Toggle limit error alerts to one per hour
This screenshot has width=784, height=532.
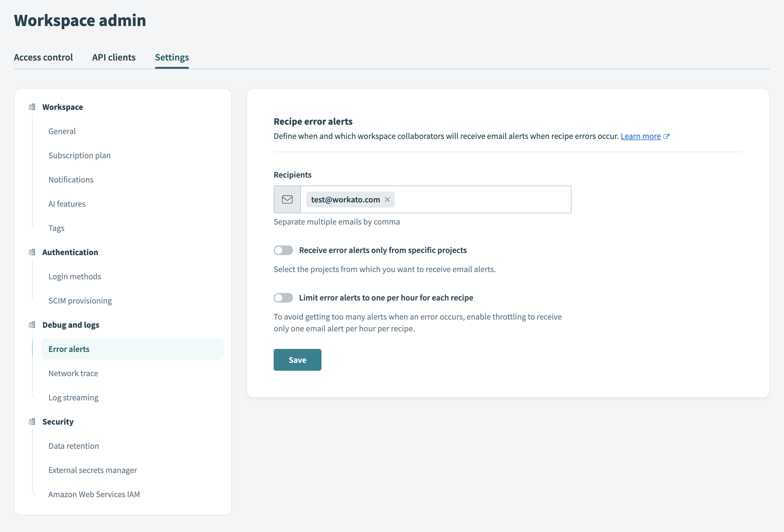[x=283, y=298]
